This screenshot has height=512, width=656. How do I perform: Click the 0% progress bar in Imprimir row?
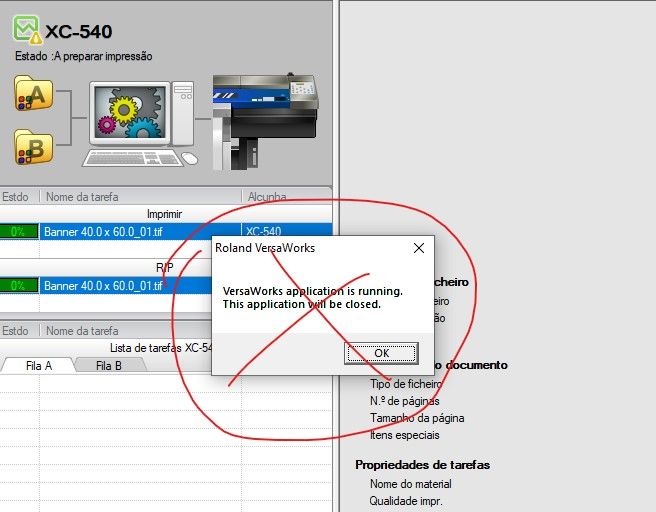coord(18,232)
